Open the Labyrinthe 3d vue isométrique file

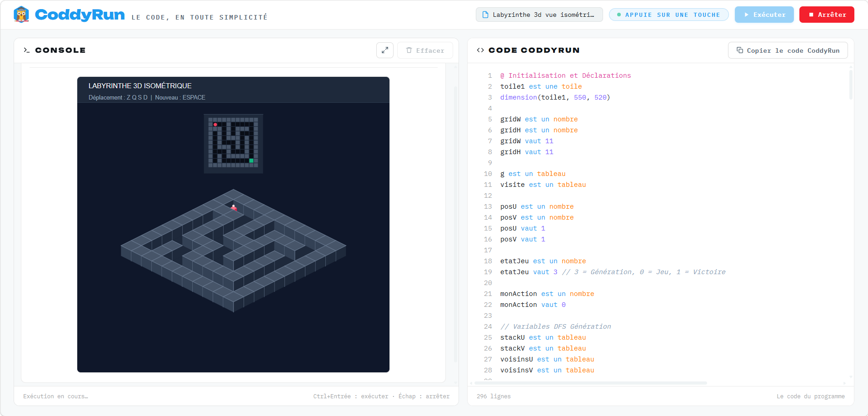539,15
